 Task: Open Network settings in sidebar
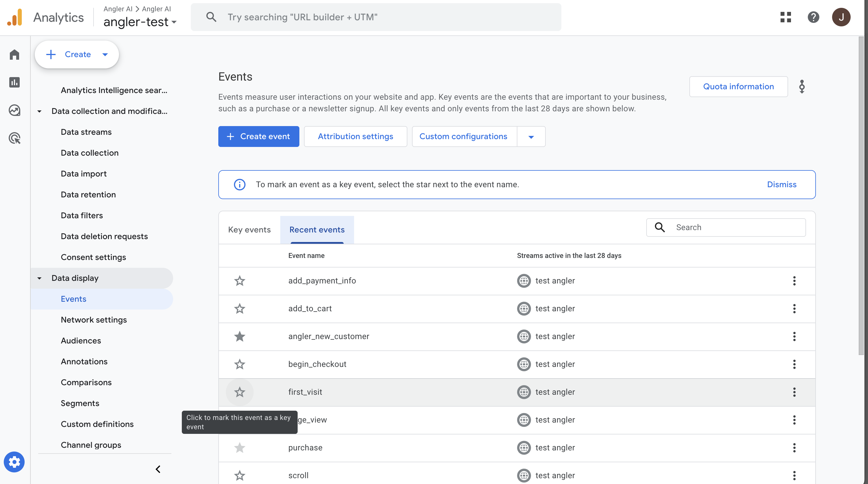[94, 320]
